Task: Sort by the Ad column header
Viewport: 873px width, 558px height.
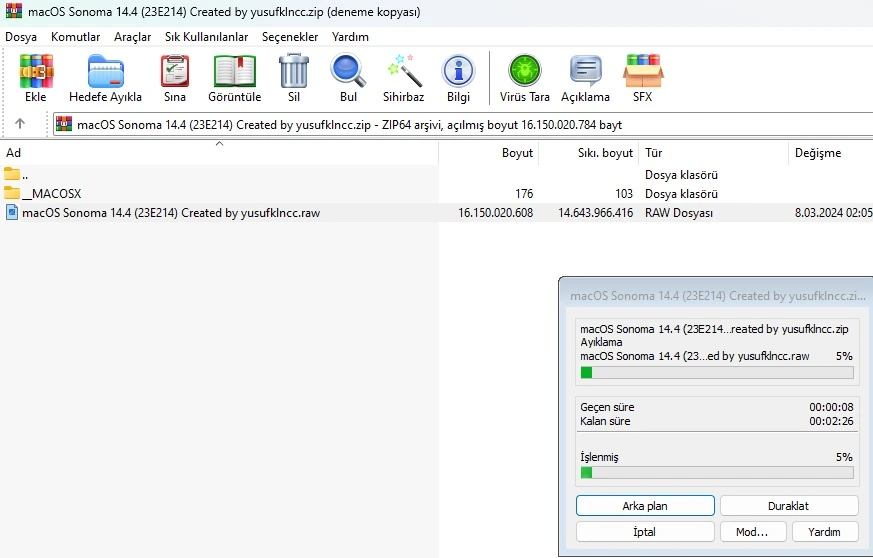Action: (x=219, y=153)
